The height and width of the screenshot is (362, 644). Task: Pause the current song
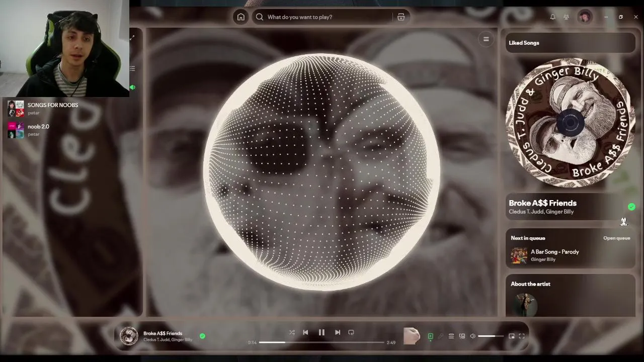point(321,332)
